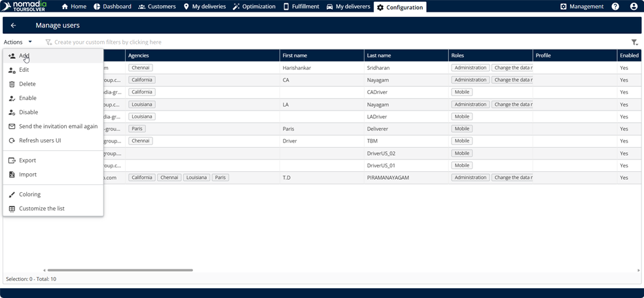Sort by the Last name column header
This screenshot has height=298, width=644.
[x=379, y=56]
